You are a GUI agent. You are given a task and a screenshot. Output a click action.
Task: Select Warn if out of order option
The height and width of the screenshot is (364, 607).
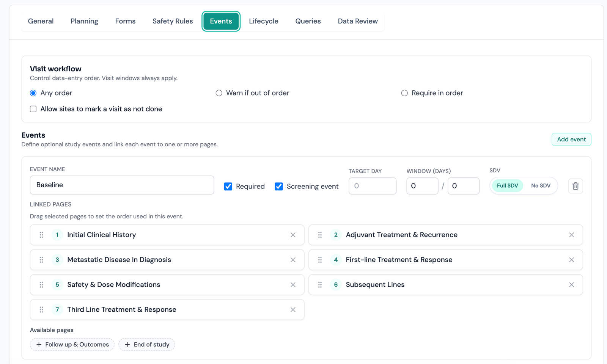[x=219, y=93]
